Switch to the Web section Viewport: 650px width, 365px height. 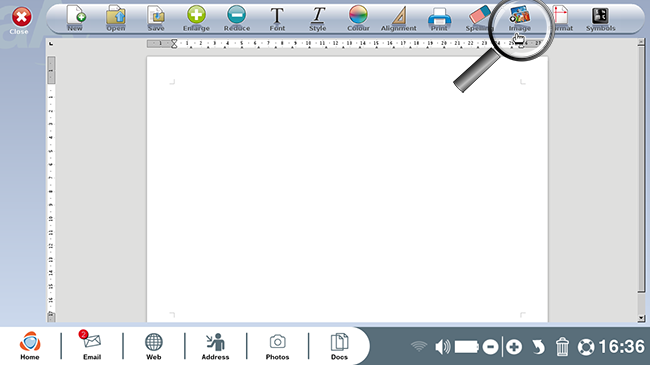[x=153, y=346]
